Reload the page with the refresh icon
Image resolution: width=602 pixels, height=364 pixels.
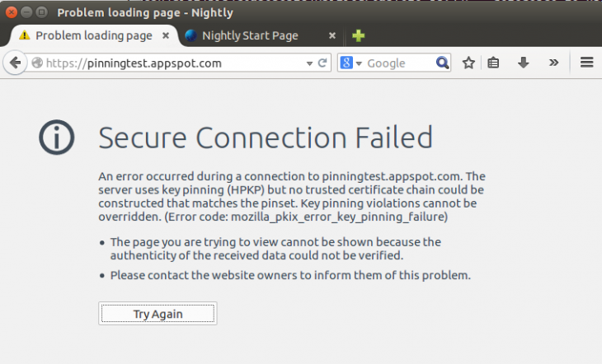[x=323, y=63]
